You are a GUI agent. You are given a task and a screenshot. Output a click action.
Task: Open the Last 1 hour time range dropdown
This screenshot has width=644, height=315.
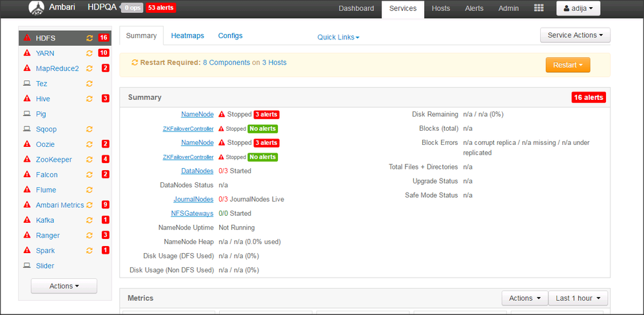point(578,298)
